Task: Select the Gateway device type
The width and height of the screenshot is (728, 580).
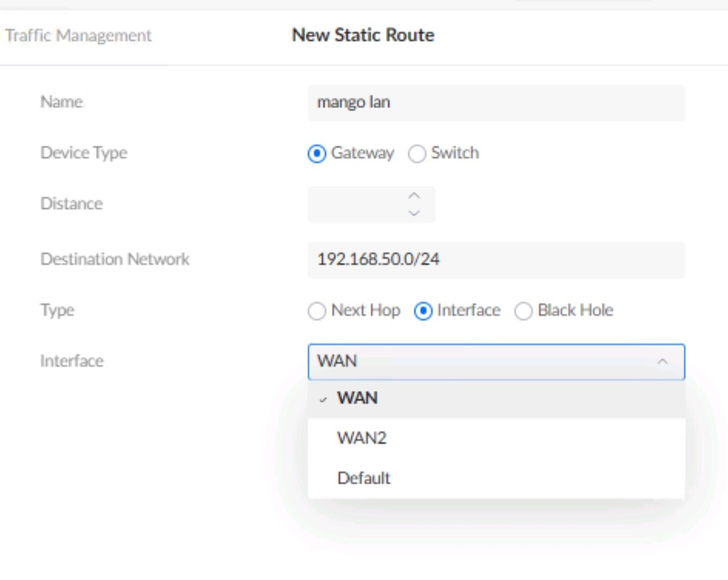Action: tap(317, 154)
